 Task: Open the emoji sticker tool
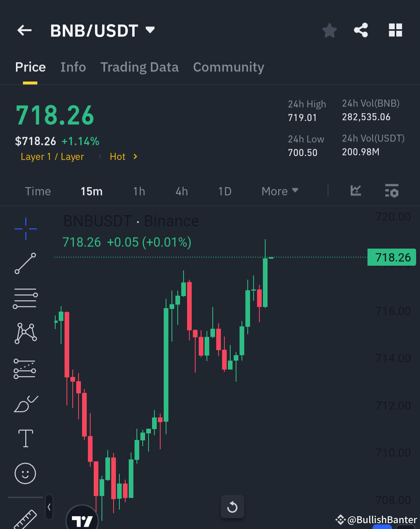25,474
